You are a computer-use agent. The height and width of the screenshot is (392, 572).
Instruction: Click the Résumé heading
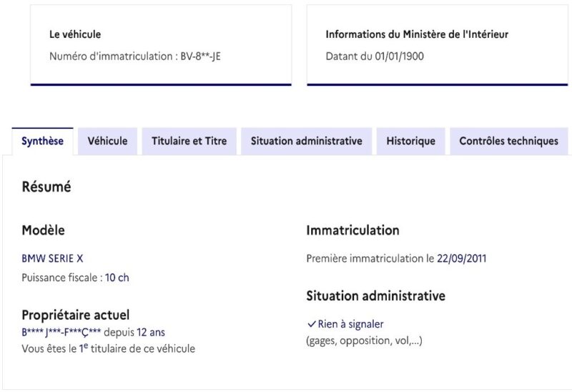46,187
